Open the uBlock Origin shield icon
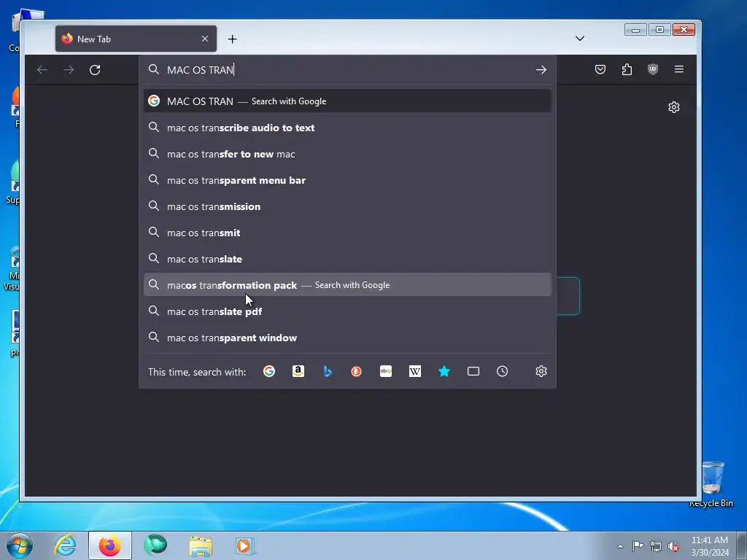This screenshot has height=560, width=747. pos(653,69)
